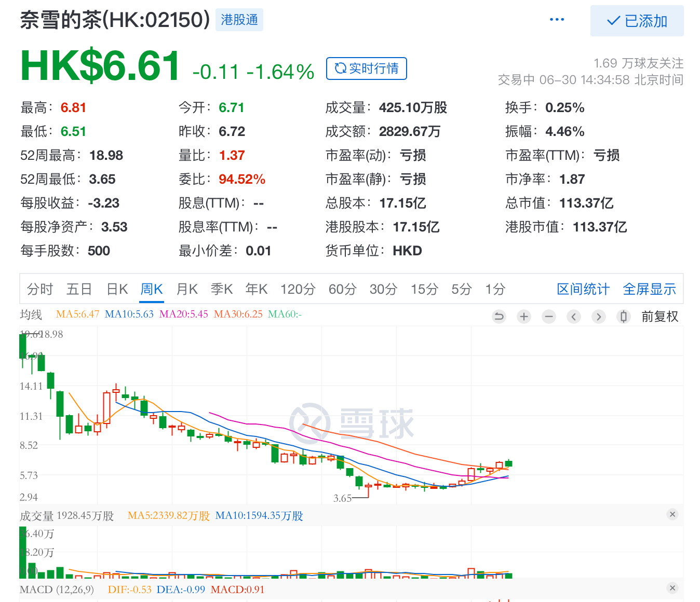The image size is (700, 602).
Task: Click the 量比 value 1.37
Action: pos(232,155)
